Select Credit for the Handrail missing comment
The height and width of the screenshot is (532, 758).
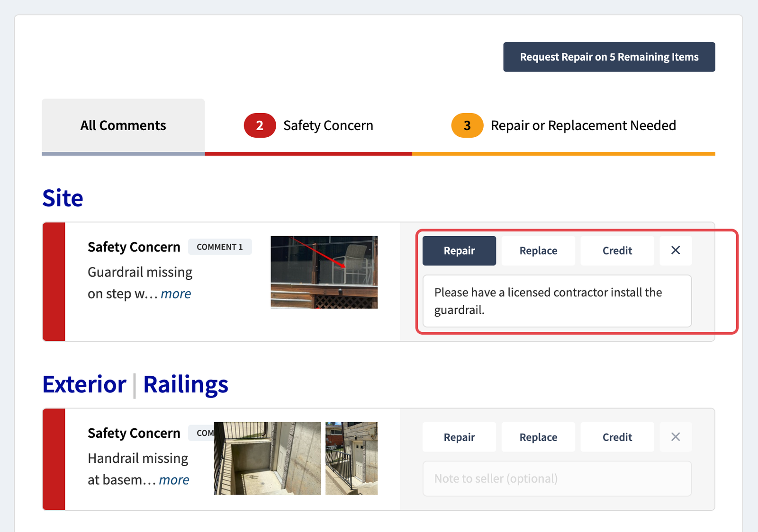click(617, 437)
